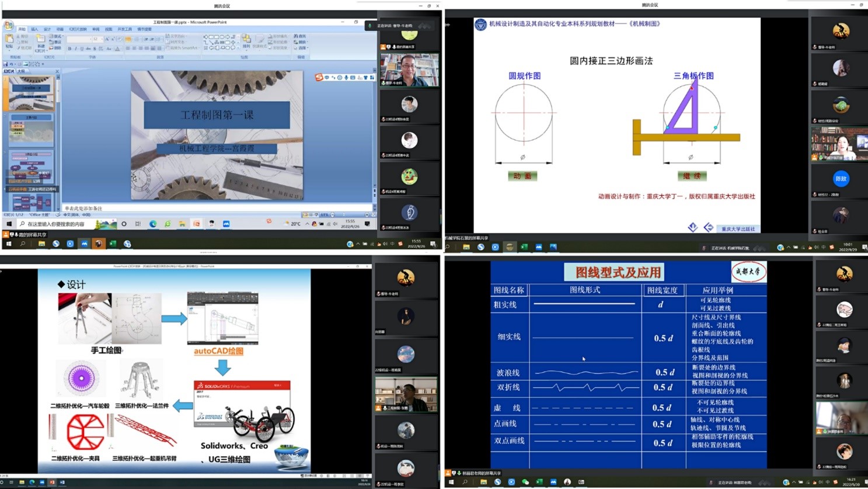Open the font size dropdown showing 32
The image size is (868, 489).
pyautogui.click(x=101, y=39)
